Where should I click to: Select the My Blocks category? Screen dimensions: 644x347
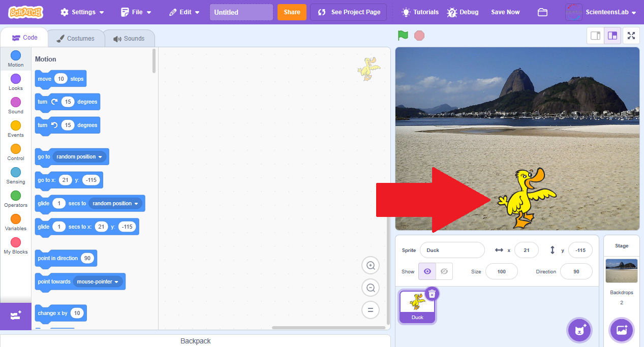point(16,246)
